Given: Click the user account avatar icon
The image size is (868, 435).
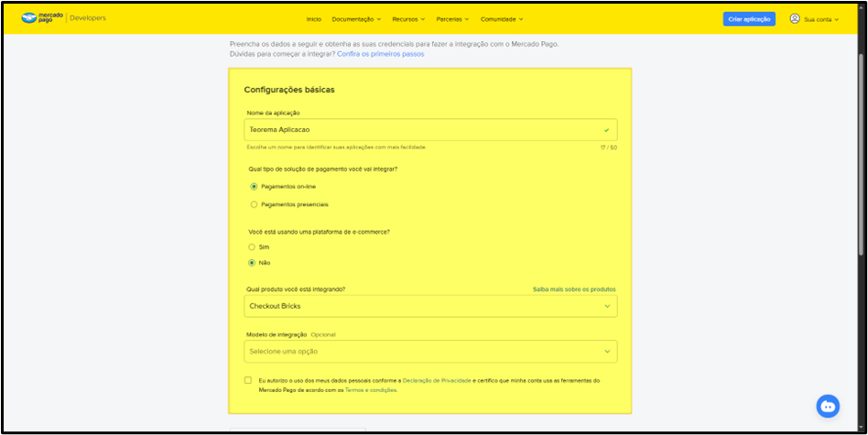Looking at the screenshot, I should (795, 19).
